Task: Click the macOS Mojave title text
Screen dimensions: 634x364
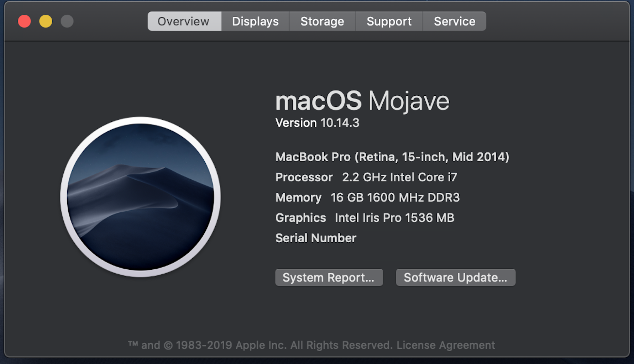Action: point(362,101)
